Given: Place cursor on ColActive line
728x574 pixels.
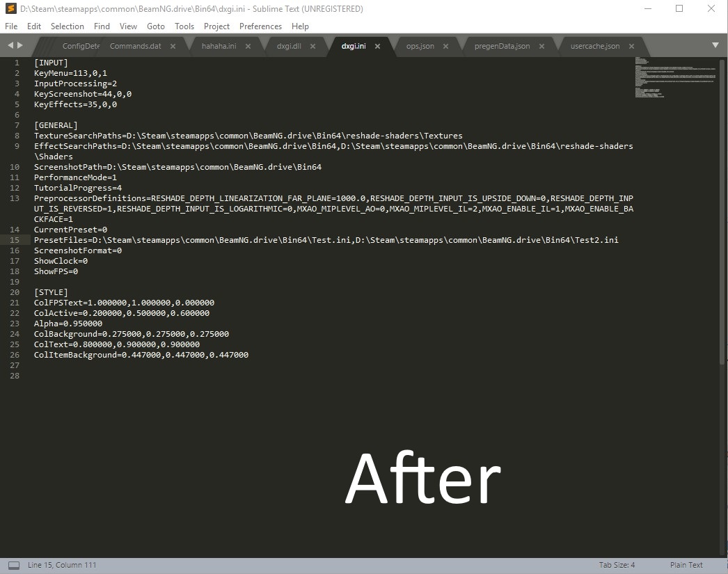Looking at the screenshot, I should point(122,313).
